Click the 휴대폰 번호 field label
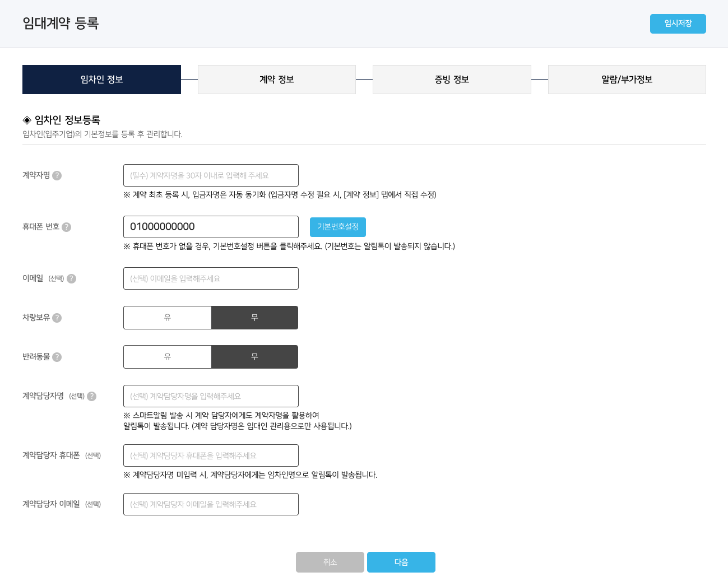Image resolution: width=728 pixels, height=586 pixels. point(41,227)
